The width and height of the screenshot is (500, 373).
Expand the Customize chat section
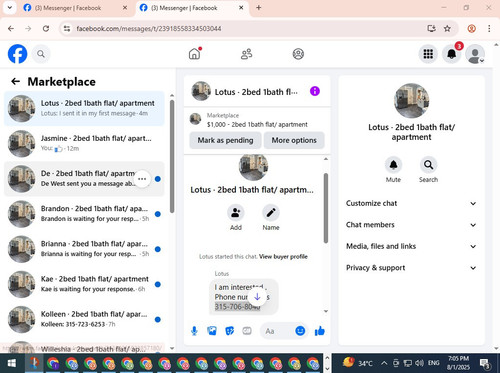[411, 203]
